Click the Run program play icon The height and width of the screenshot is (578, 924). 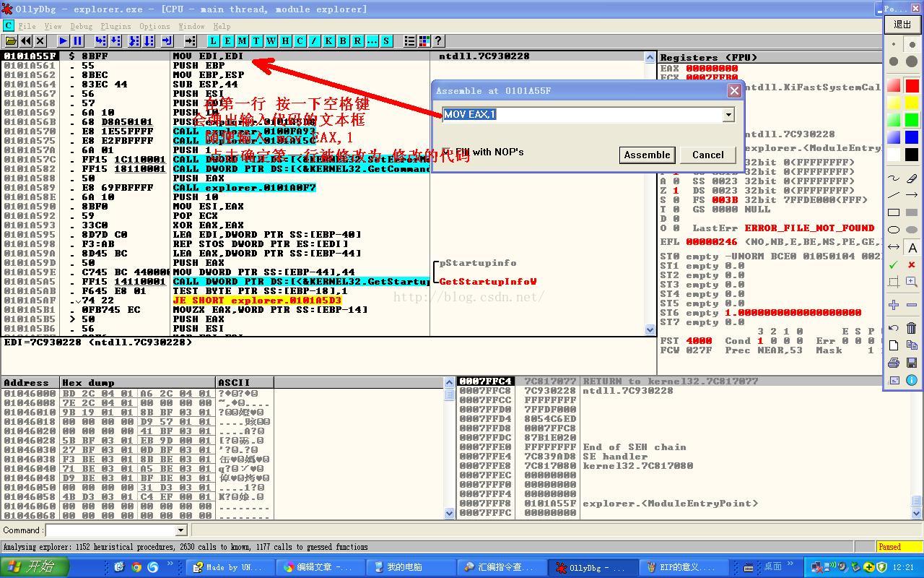click(x=64, y=41)
